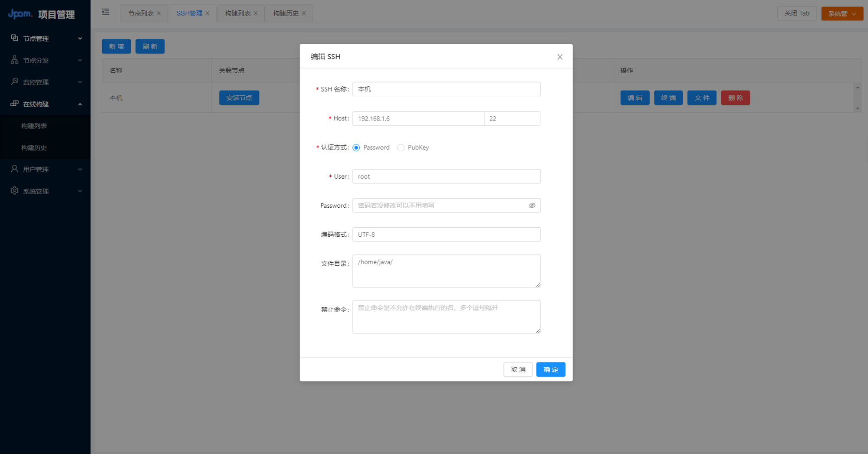Switch to the 构建列表 tab
Screen dimensions: 868x454
point(237,13)
